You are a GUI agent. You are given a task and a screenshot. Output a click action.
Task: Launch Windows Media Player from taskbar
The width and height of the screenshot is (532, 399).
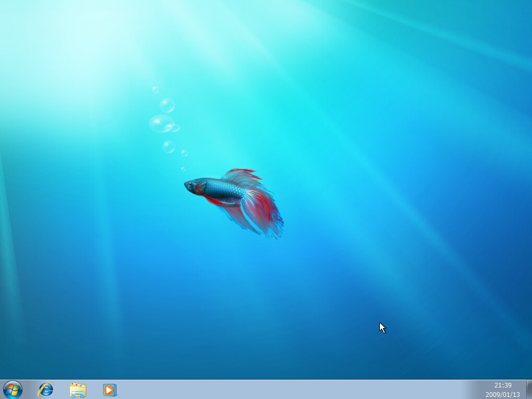pyautogui.click(x=110, y=390)
